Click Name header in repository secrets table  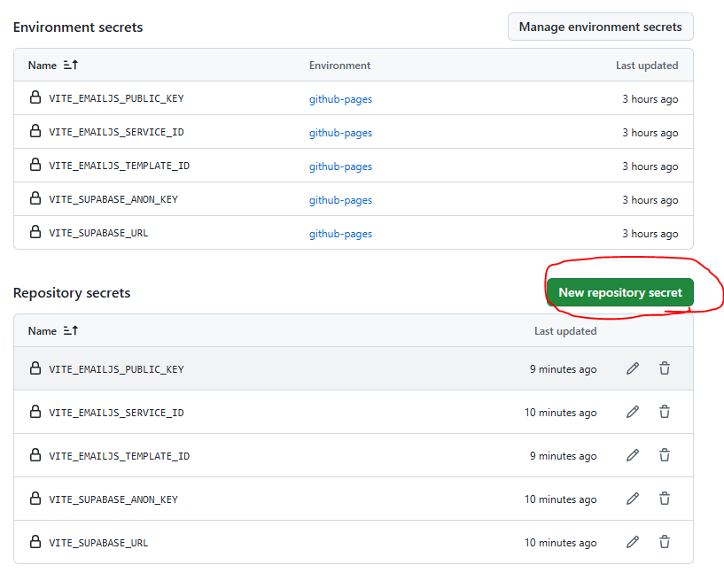point(42,331)
